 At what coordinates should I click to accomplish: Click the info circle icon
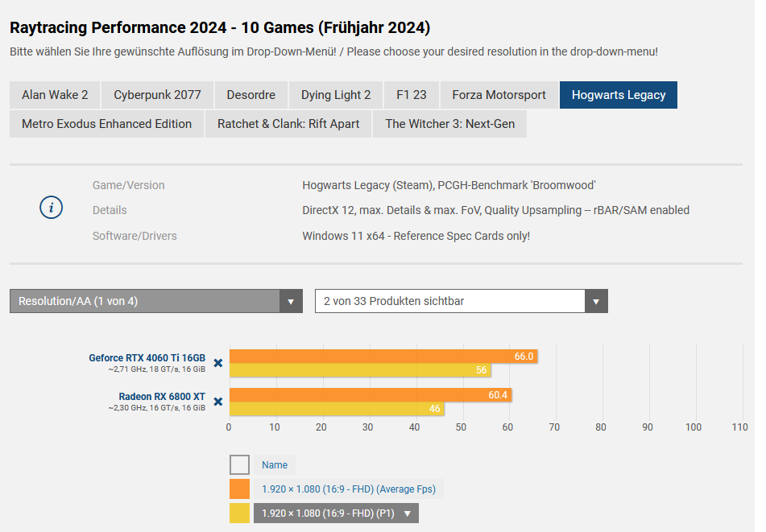click(x=52, y=208)
